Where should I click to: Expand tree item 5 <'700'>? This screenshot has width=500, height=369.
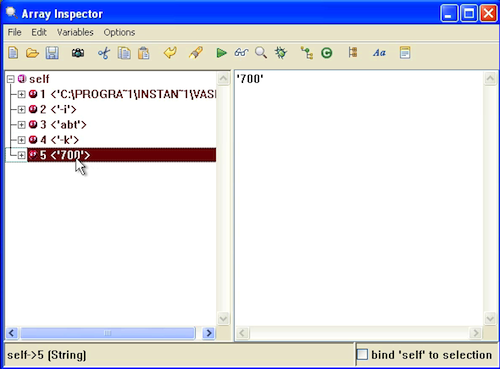21,155
